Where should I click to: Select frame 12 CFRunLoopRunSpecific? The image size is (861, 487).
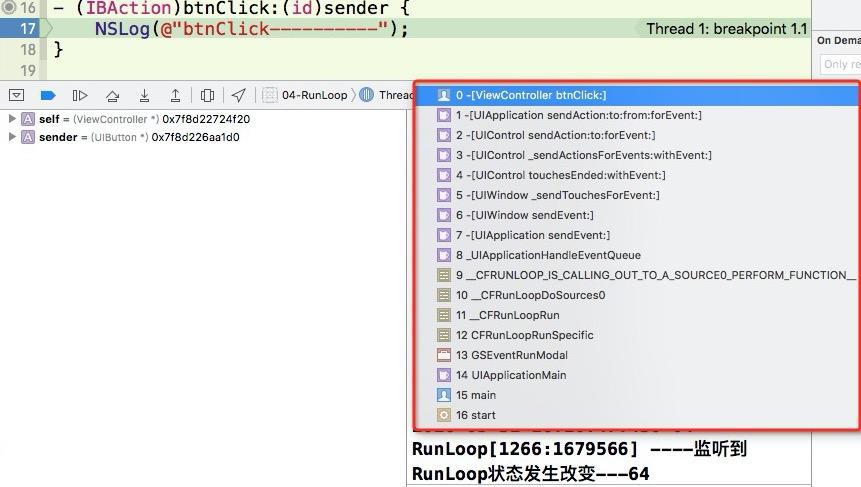pyautogui.click(x=637, y=335)
